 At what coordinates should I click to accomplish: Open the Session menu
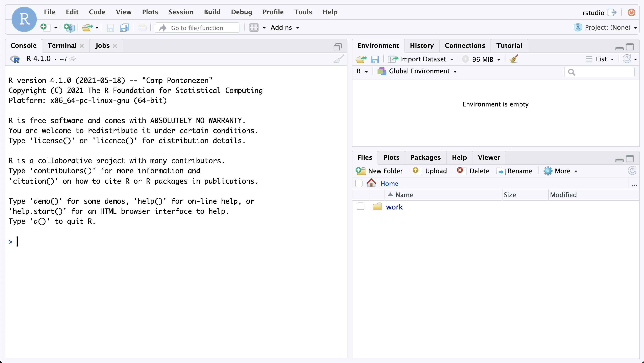(x=181, y=12)
